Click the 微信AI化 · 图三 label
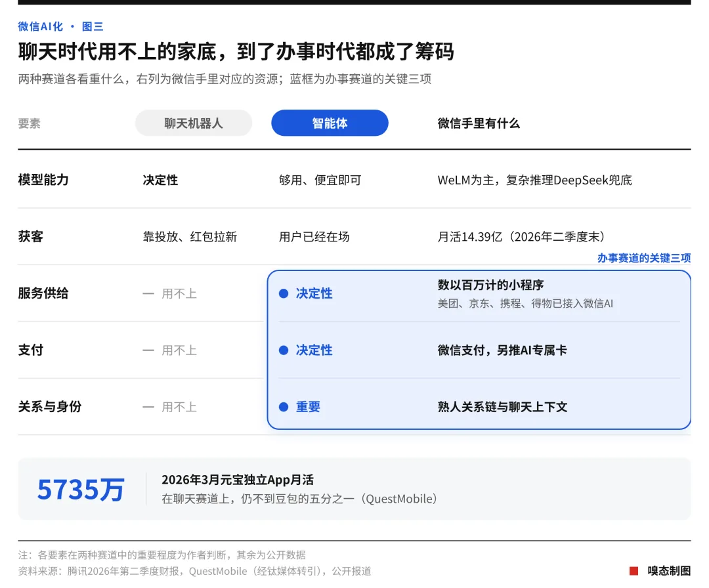Viewport: 709px width, 588px height. pyautogui.click(x=60, y=26)
